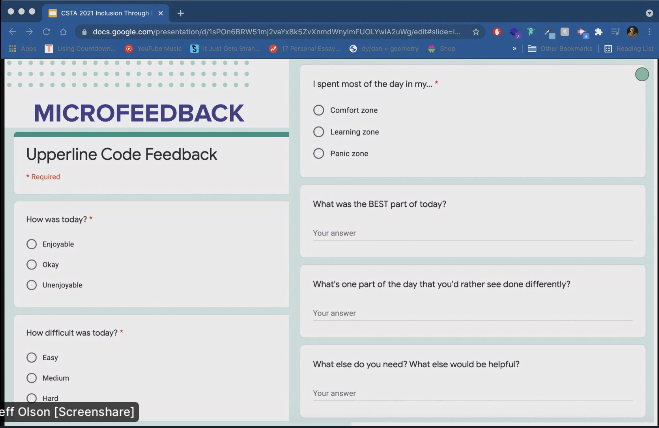Open the Chrome profile avatar
This screenshot has height=428, width=659.
tap(632, 32)
